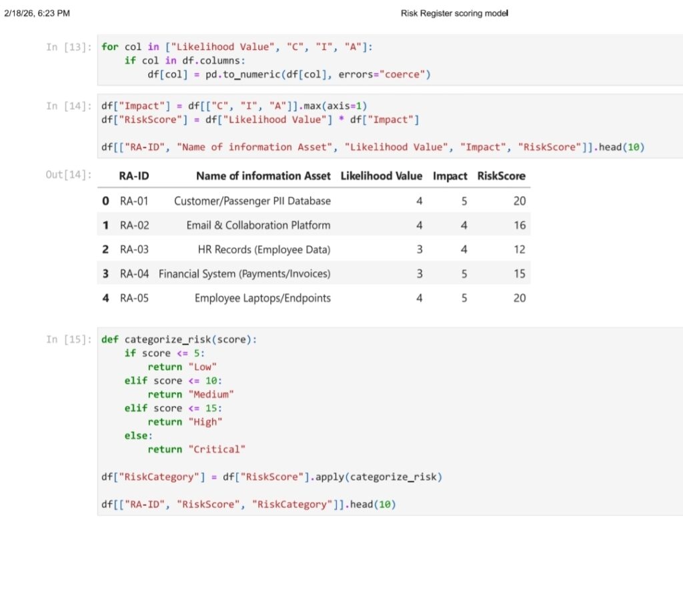Click the Likelihood Value table column header
The width and height of the screenshot is (683, 616).
381,176
